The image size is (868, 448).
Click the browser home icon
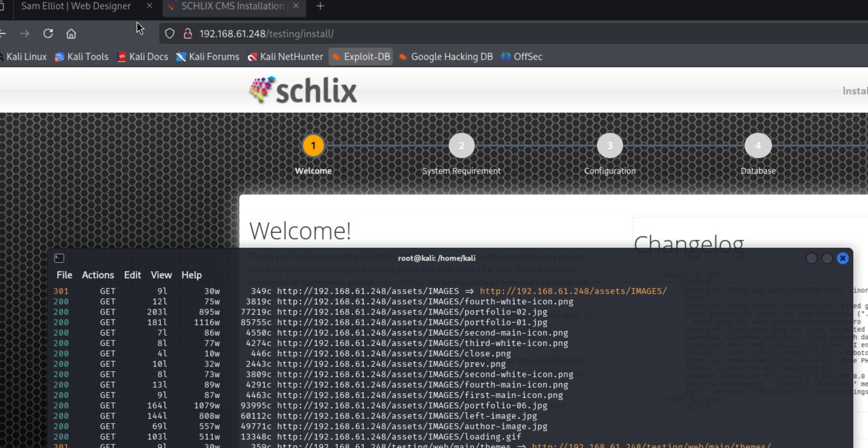(71, 33)
